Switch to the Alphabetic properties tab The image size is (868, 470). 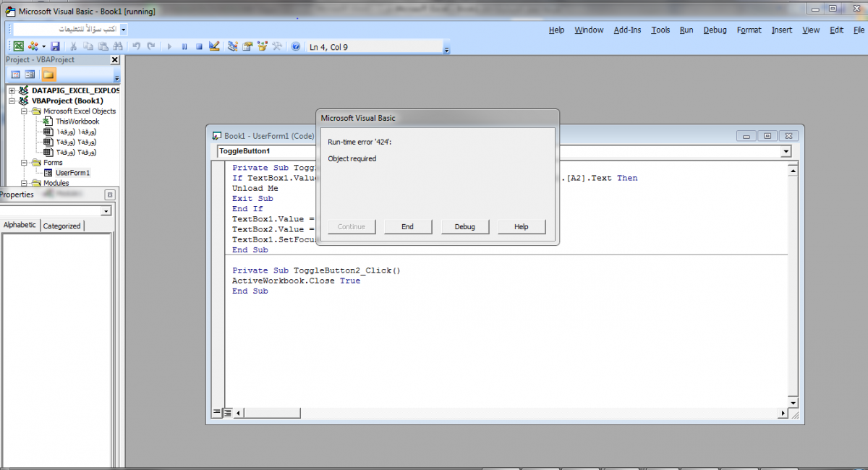point(20,225)
